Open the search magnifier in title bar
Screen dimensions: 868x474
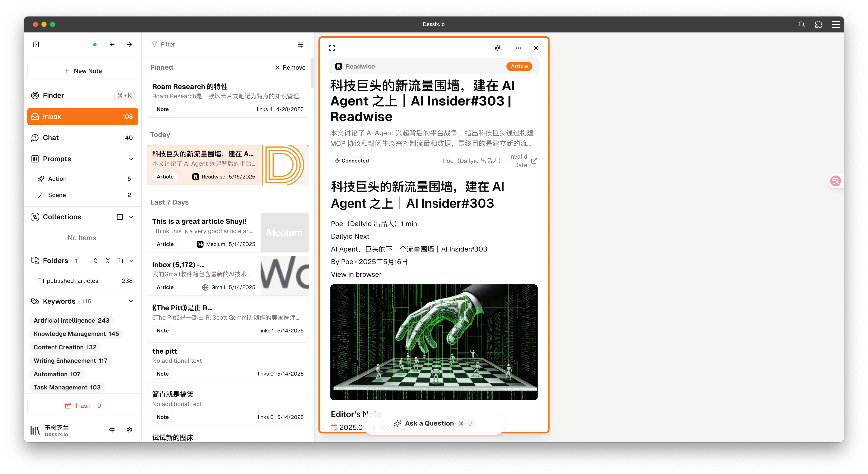tap(802, 24)
